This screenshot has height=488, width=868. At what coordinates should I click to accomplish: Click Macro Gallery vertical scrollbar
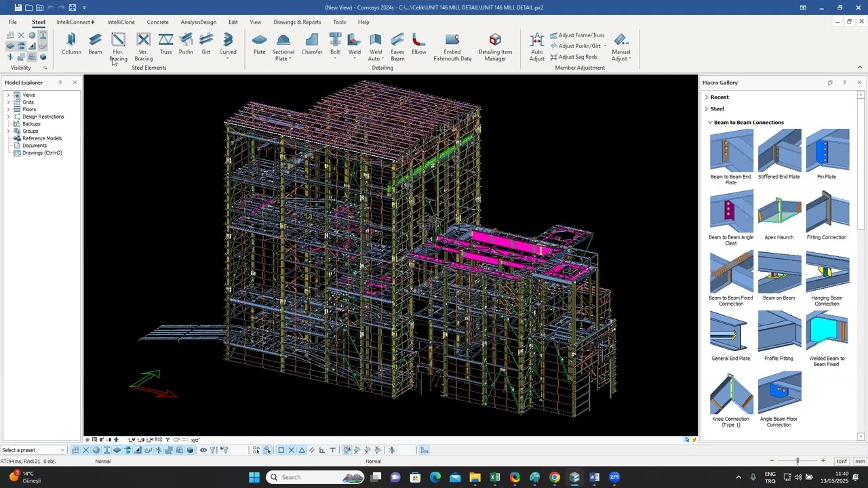[x=861, y=266]
